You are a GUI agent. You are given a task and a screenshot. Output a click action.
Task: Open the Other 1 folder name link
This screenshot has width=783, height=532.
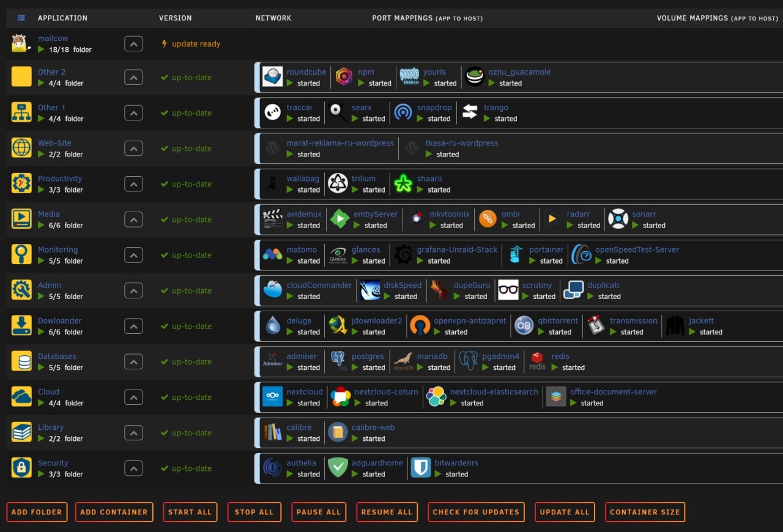tap(51, 107)
